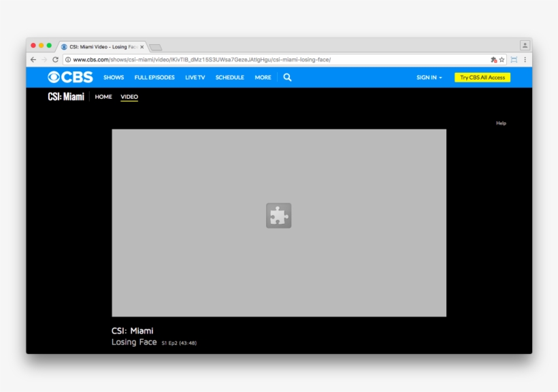Close the CSI: Miami Video tab
Viewport: 558px width, 392px height.
(x=142, y=47)
